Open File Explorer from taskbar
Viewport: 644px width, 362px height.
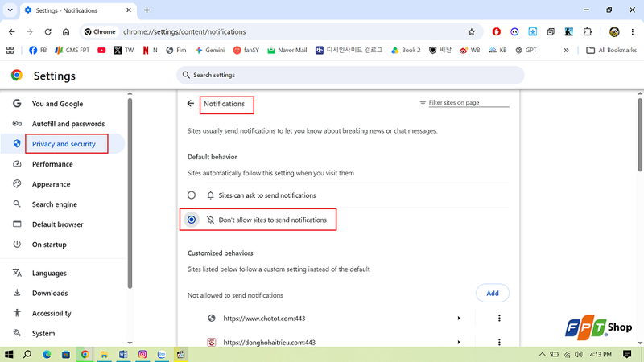coord(105,354)
